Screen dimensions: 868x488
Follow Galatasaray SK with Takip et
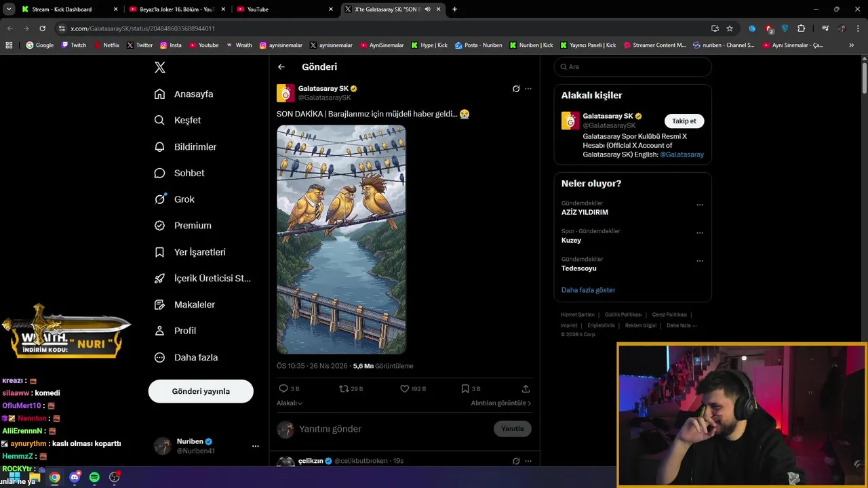click(684, 121)
